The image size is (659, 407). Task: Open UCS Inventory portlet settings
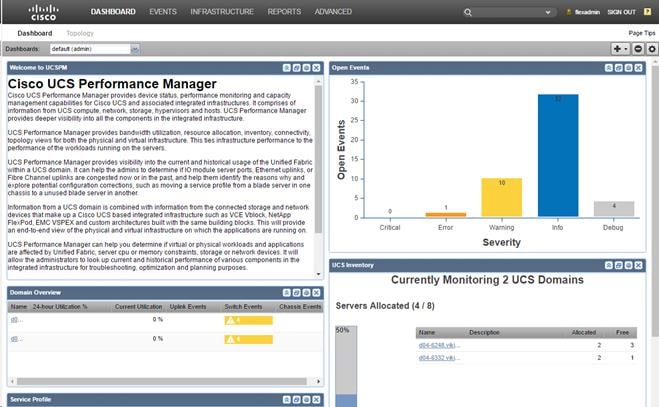click(628, 265)
